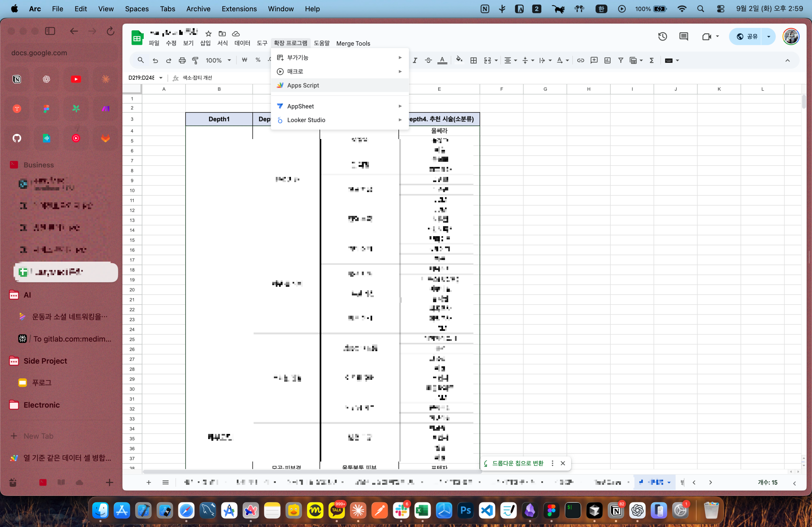The height and width of the screenshot is (527, 812).
Task: Open the AppSheet submenu
Action: pyautogui.click(x=300, y=106)
